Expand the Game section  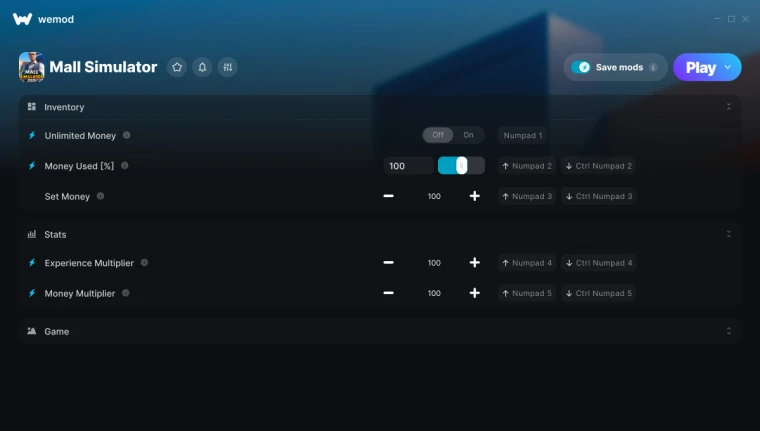click(x=728, y=331)
